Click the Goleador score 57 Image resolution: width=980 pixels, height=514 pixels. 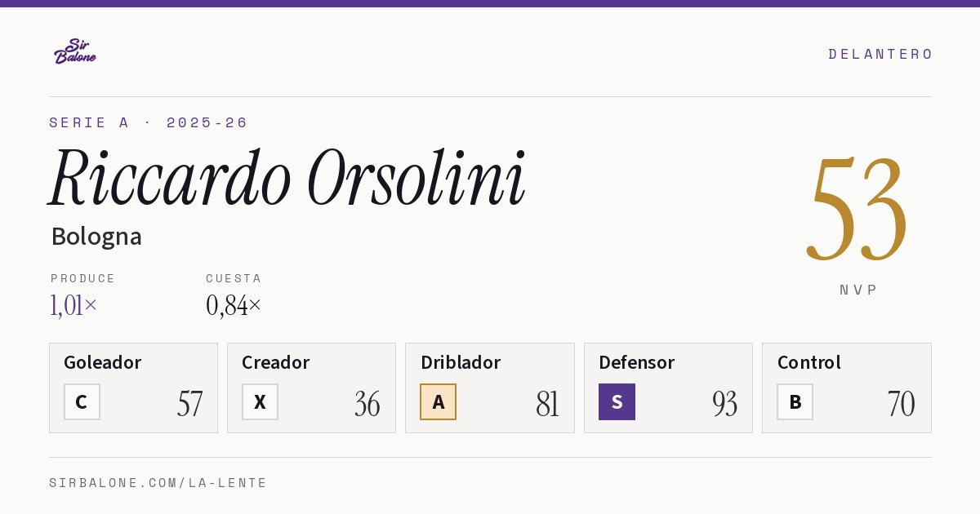click(189, 404)
